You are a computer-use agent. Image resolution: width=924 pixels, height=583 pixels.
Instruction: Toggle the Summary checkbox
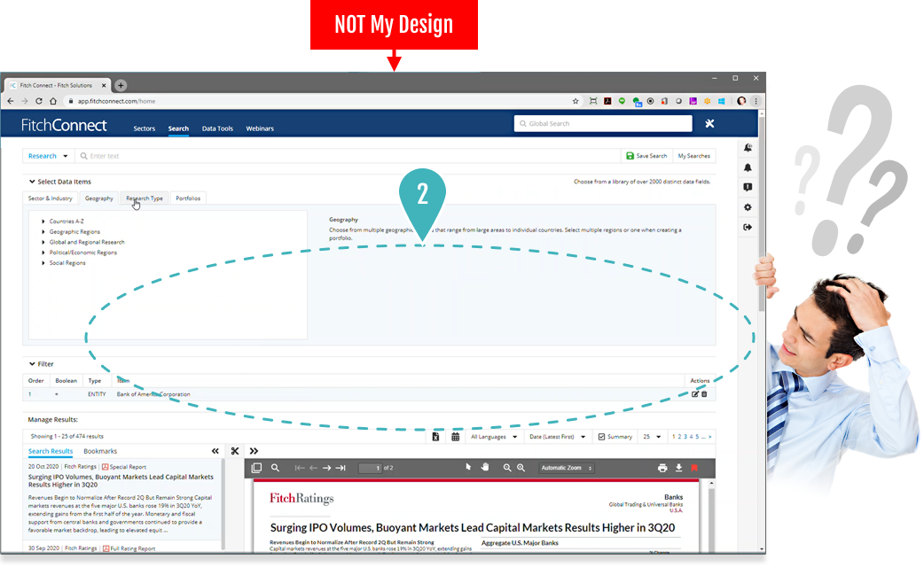click(x=601, y=437)
